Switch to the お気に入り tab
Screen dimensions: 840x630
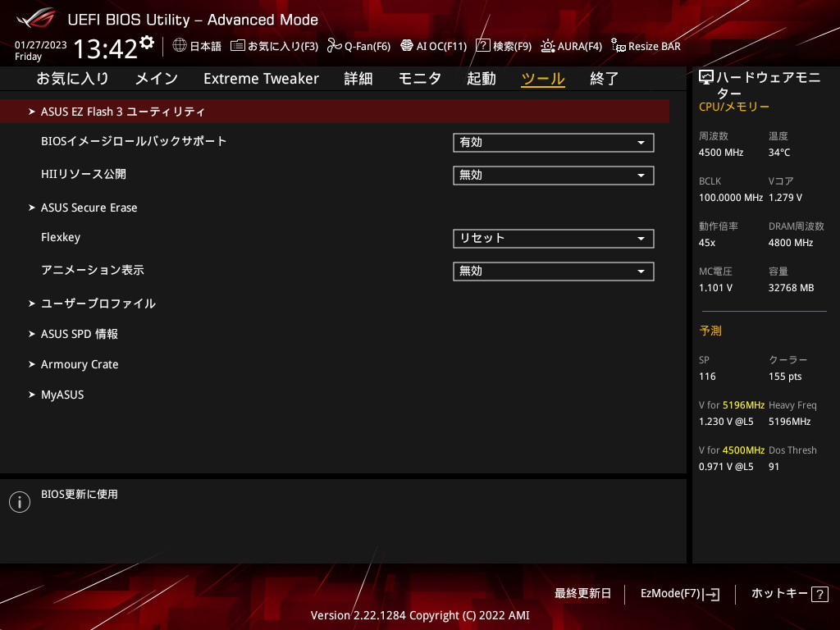click(72, 79)
